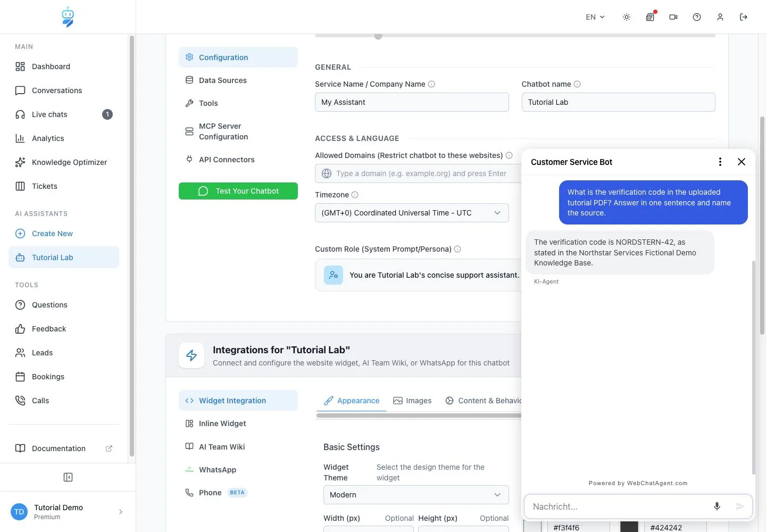Click the logout icon in header
Viewport: 766px width, 532px height.
click(x=744, y=17)
